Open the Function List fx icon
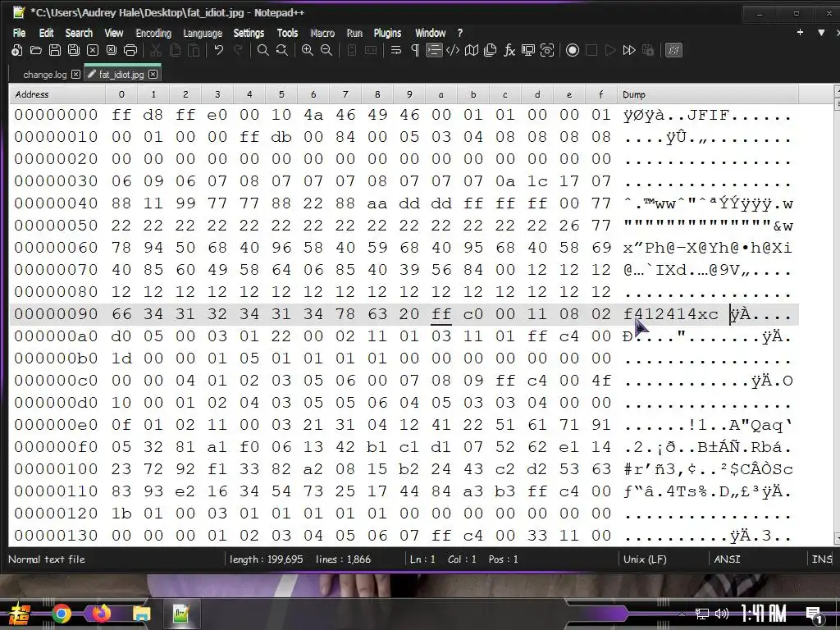This screenshot has width=840, height=630. pyautogui.click(x=509, y=50)
